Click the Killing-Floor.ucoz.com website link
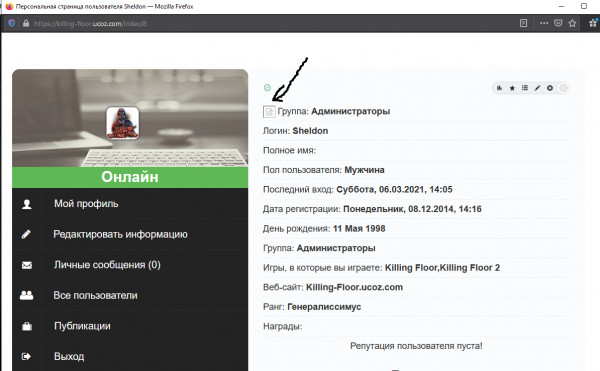Viewport: 600px width, 371px height. 354,287
